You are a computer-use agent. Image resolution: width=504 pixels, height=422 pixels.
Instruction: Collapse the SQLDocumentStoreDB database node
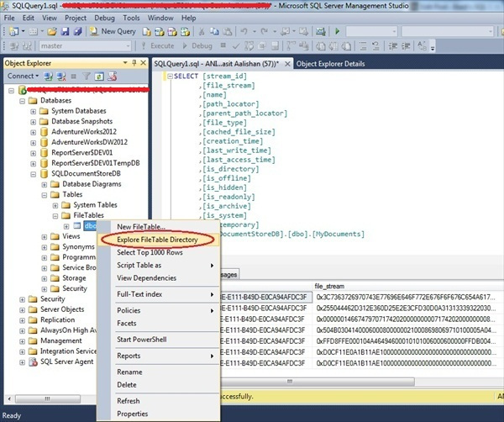[x=33, y=174]
